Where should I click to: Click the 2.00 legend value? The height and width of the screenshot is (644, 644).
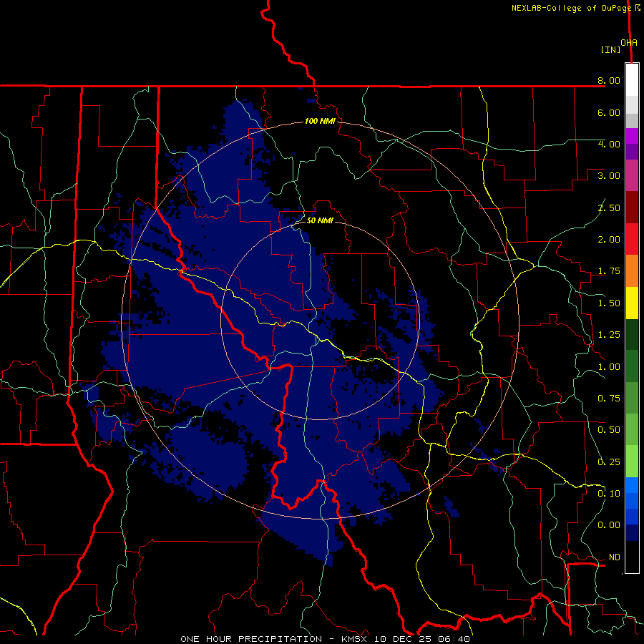tap(609, 240)
